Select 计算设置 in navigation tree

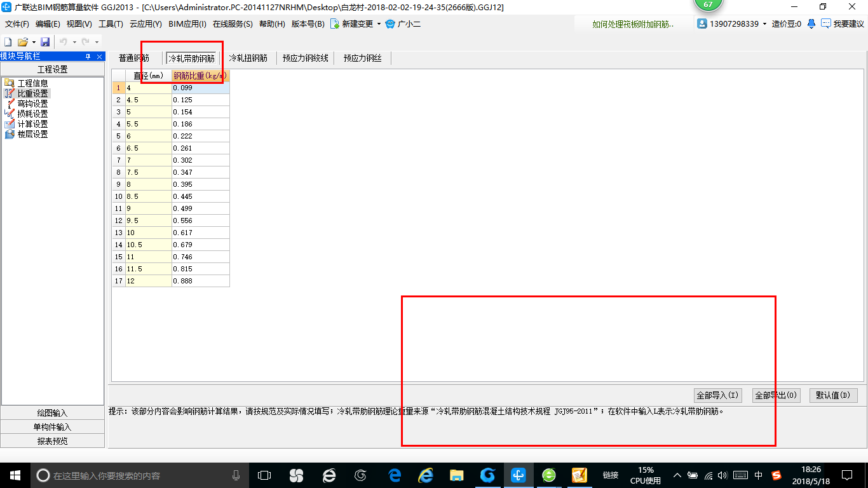click(x=32, y=124)
